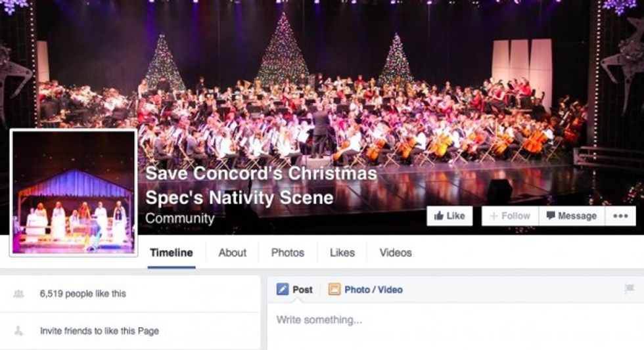The height and width of the screenshot is (350, 644).
Task: View the Videos tab
Action: (396, 253)
